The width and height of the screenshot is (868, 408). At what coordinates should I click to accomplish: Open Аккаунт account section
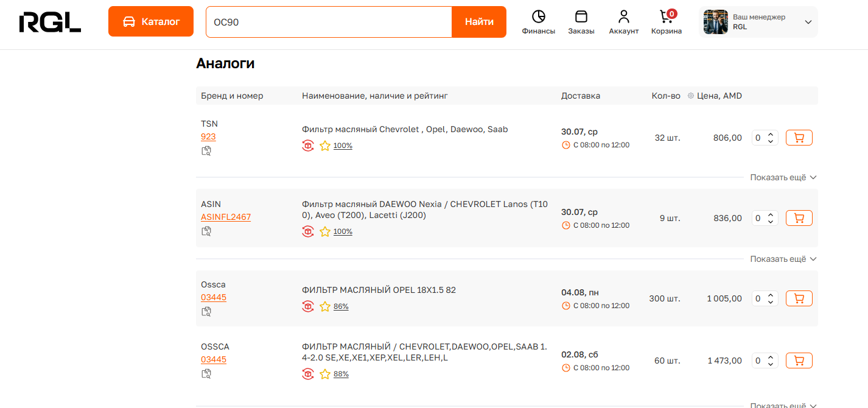[x=623, y=23]
